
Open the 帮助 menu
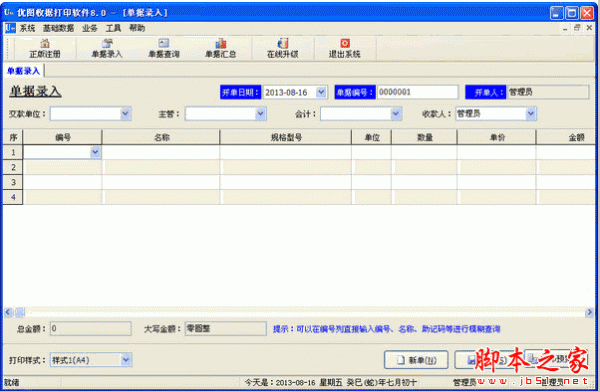(x=137, y=28)
